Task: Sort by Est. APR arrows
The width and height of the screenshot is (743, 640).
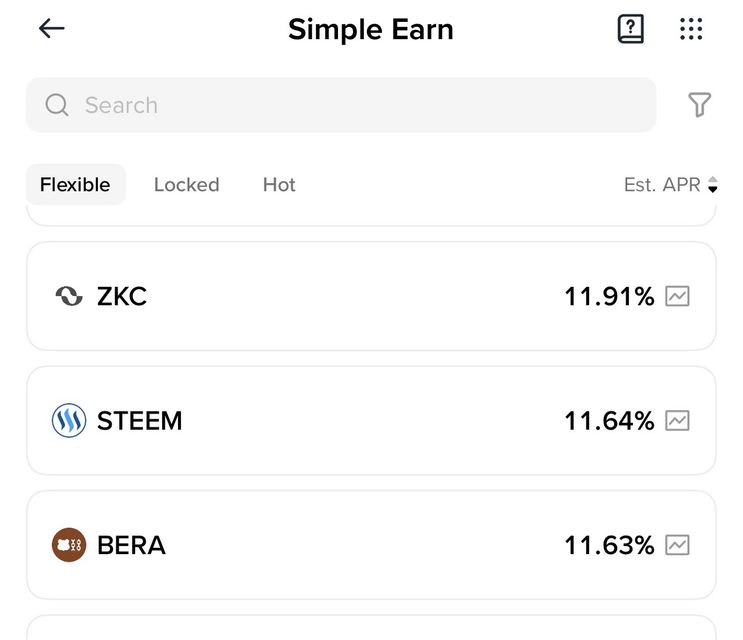Action: point(712,185)
